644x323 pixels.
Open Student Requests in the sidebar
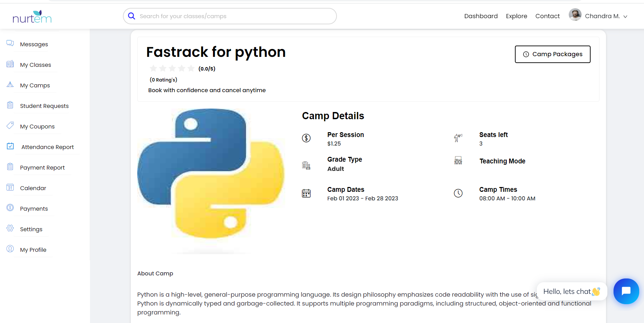pos(44,106)
